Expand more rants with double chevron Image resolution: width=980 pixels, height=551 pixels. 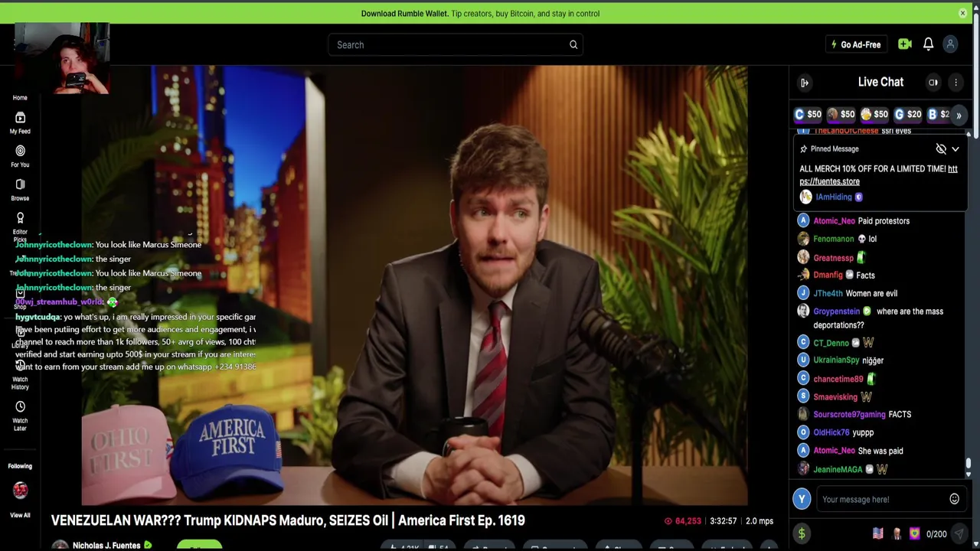959,115
